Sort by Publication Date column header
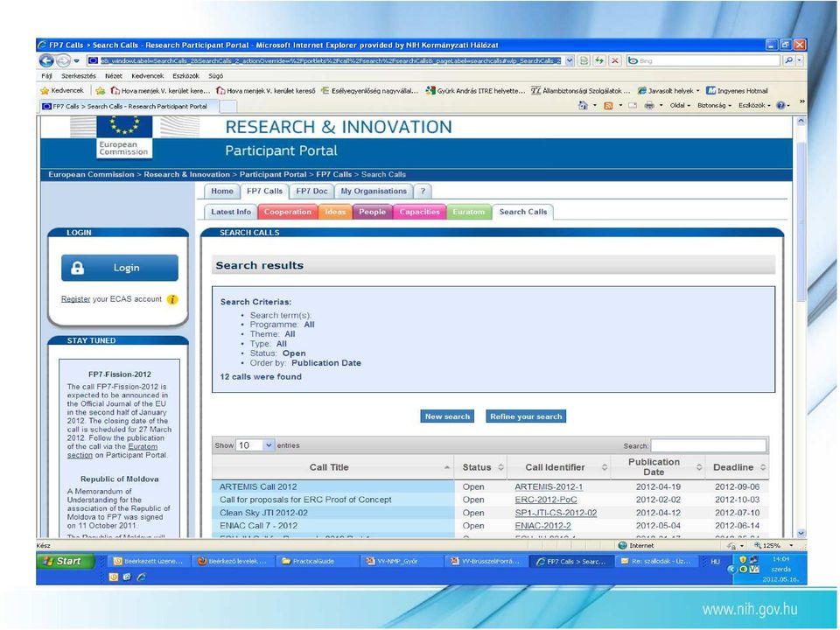 coord(658,467)
